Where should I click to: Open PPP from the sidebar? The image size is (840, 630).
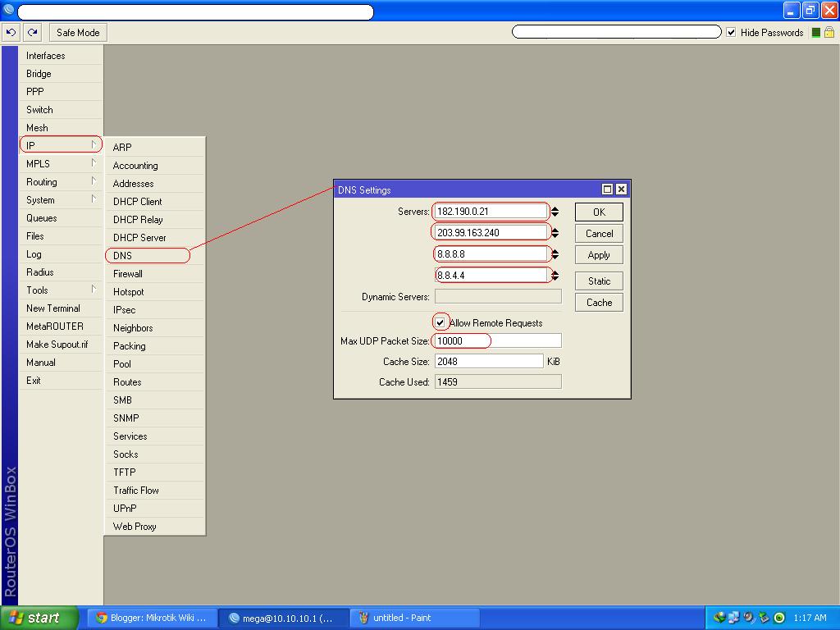coord(61,92)
